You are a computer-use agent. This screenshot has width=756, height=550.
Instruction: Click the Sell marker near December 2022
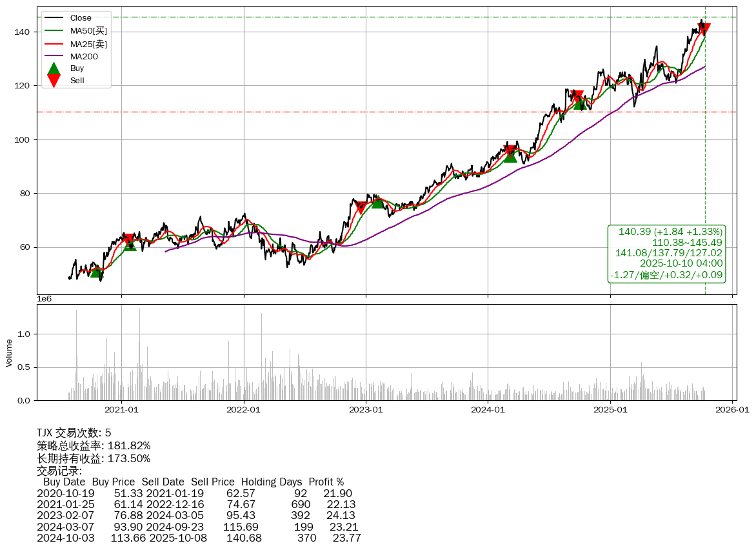coord(361,208)
